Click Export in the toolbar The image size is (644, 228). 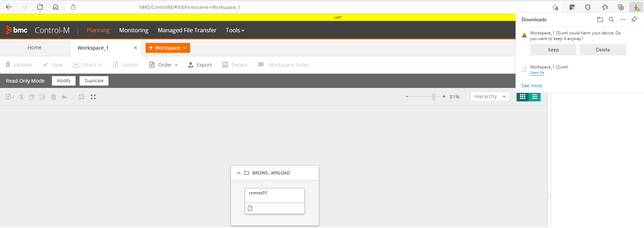(x=200, y=65)
